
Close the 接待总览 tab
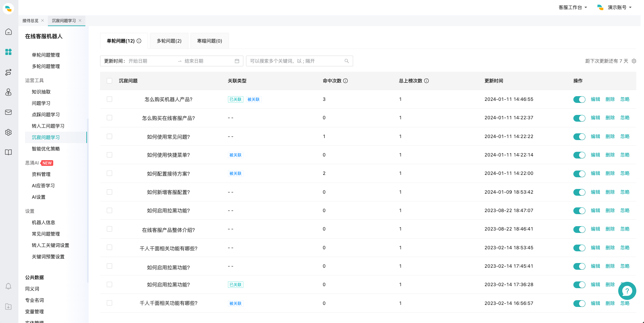(43, 20)
